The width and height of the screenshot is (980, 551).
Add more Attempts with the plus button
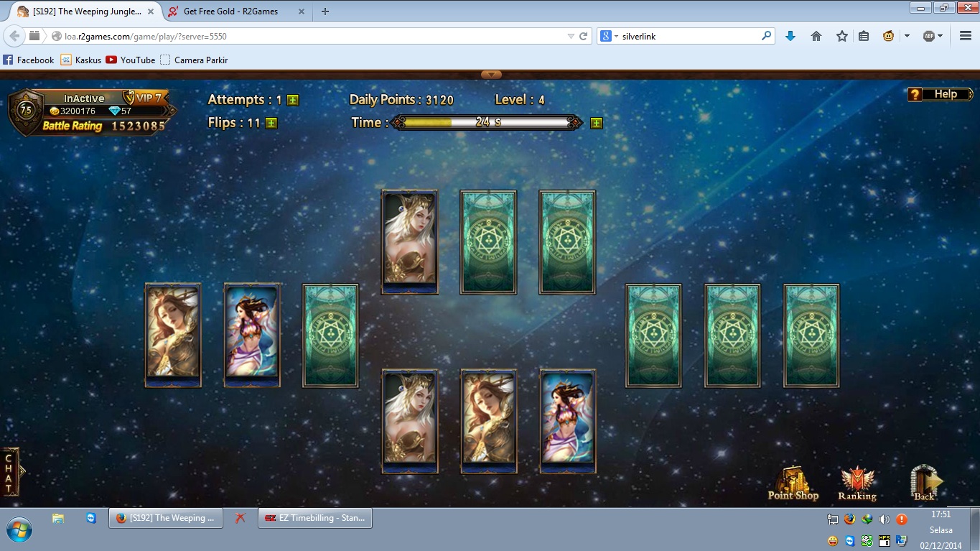[x=293, y=101]
